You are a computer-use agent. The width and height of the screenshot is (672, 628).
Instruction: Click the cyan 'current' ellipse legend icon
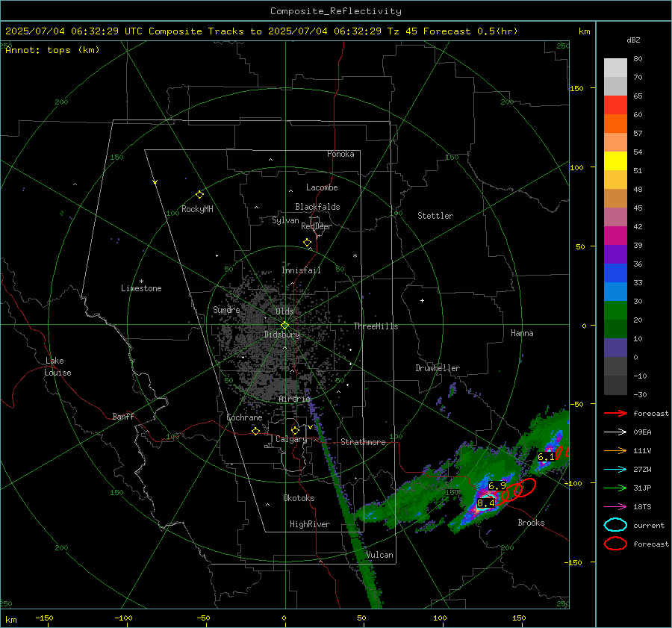click(615, 525)
